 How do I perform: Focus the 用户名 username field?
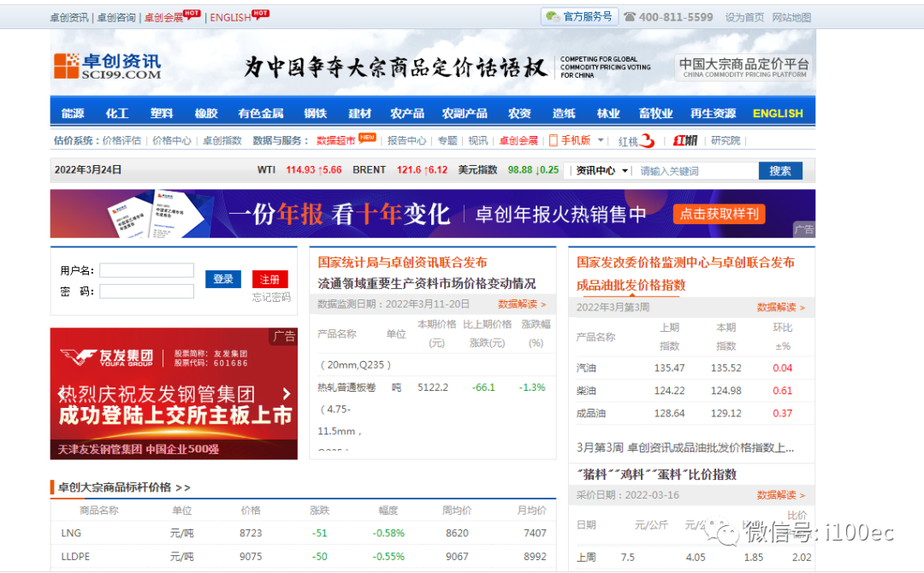pos(147,270)
